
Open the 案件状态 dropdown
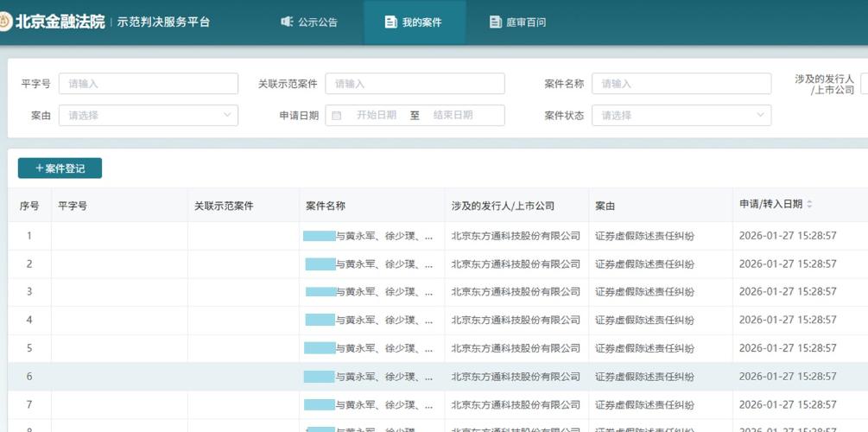point(681,115)
